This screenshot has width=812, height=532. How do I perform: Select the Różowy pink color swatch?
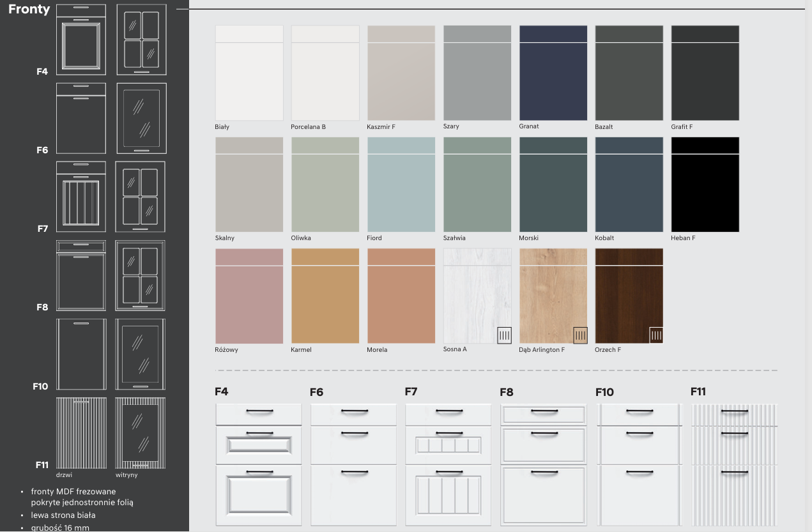[x=249, y=296]
